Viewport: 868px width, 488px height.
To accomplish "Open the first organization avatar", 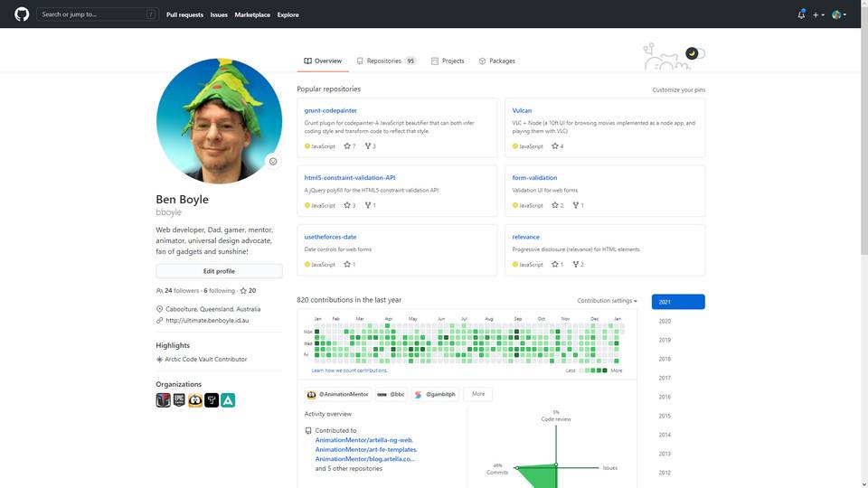I will [x=164, y=400].
